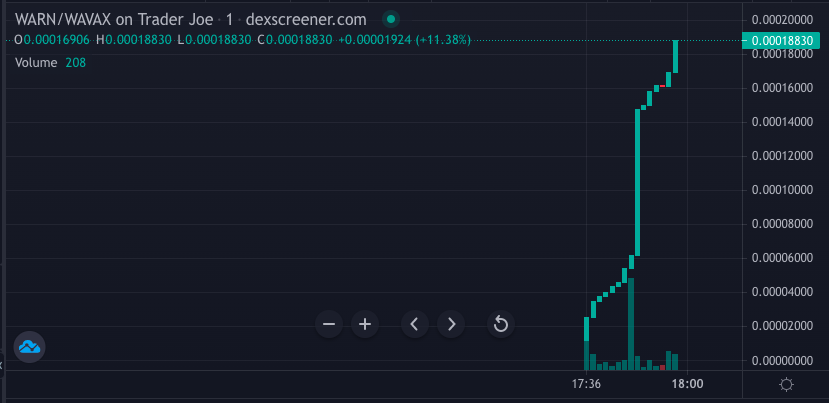Click the 0.00000000 price axis label
829x403 pixels.
click(x=782, y=360)
